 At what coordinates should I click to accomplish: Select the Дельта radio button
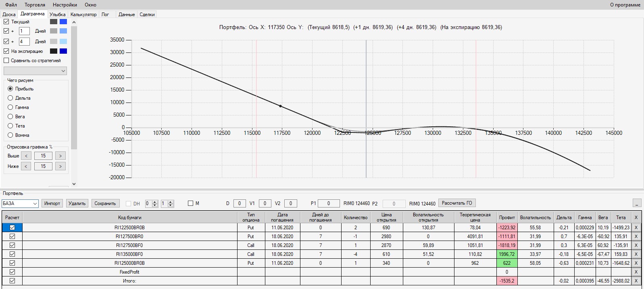[x=10, y=98]
